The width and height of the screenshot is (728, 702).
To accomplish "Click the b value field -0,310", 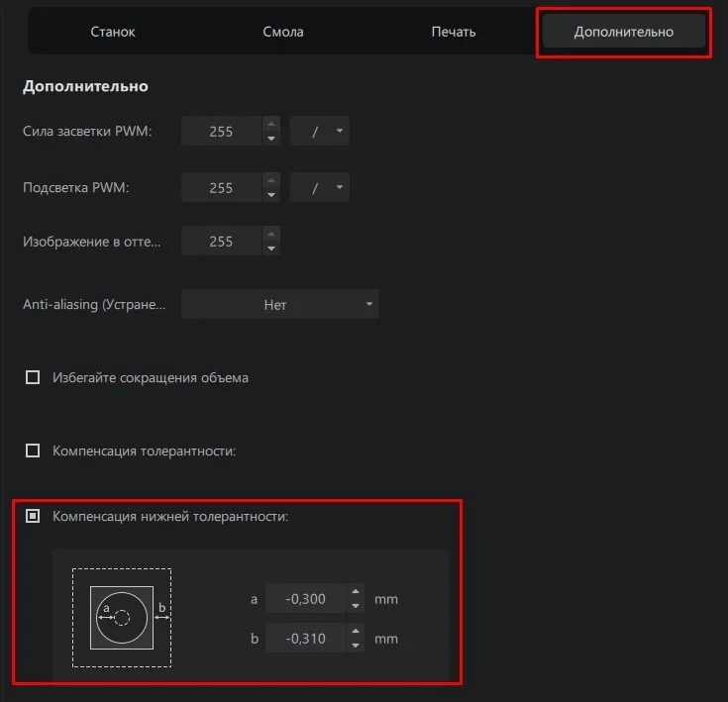I will pyautogui.click(x=305, y=639).
